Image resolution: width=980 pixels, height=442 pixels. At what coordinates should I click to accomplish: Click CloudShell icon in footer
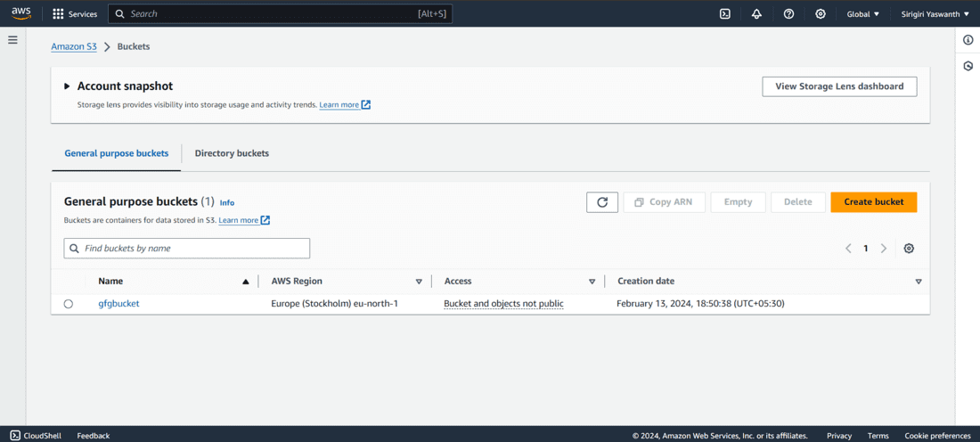tap(15, 435)
